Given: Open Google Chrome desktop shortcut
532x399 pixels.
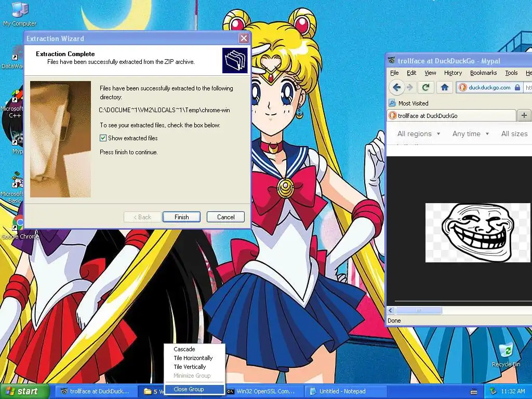Looking at the screenshot, I should [20, 228].
